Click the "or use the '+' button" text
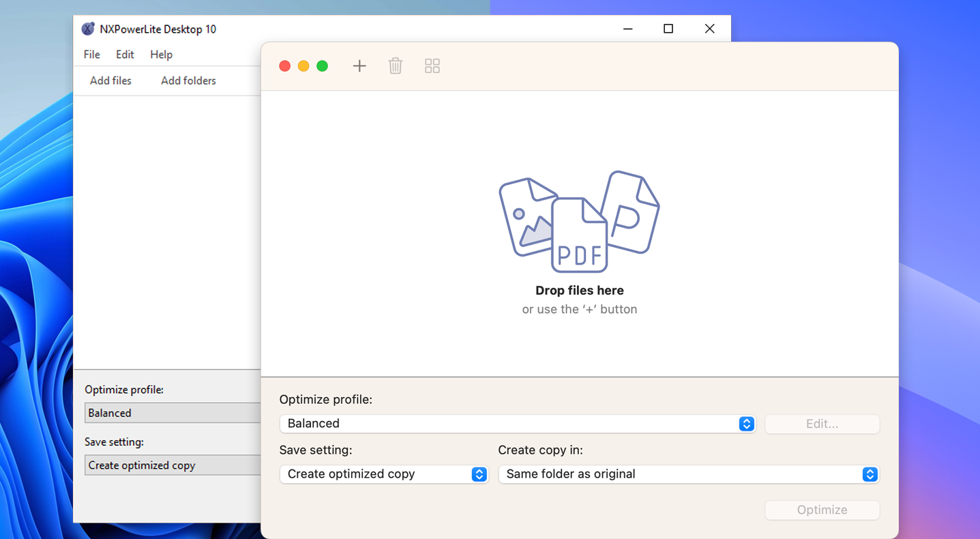Viewport: 980px width, 539px height. pyautogui.click(x=580, y=309)
